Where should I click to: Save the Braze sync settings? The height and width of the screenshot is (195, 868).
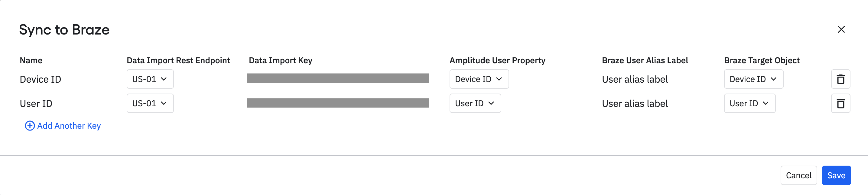pyautogui.click(x=836, y=175)
